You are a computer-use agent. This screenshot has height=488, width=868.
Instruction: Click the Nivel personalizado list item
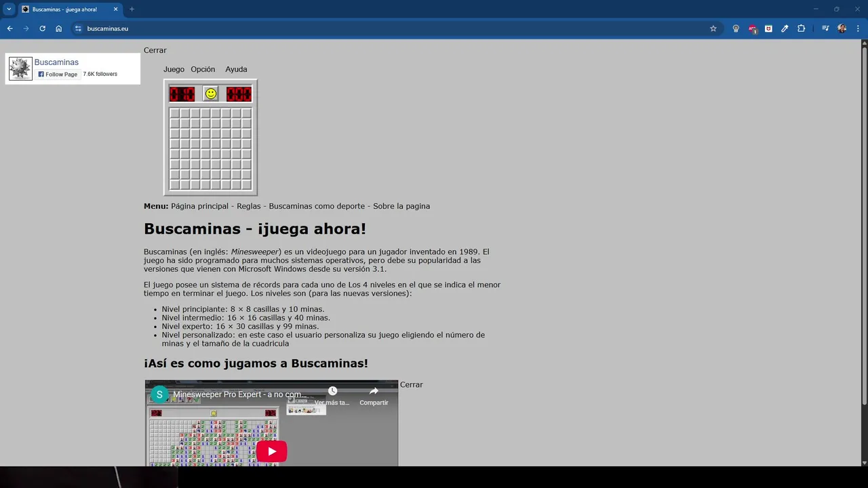pos(323,339)
